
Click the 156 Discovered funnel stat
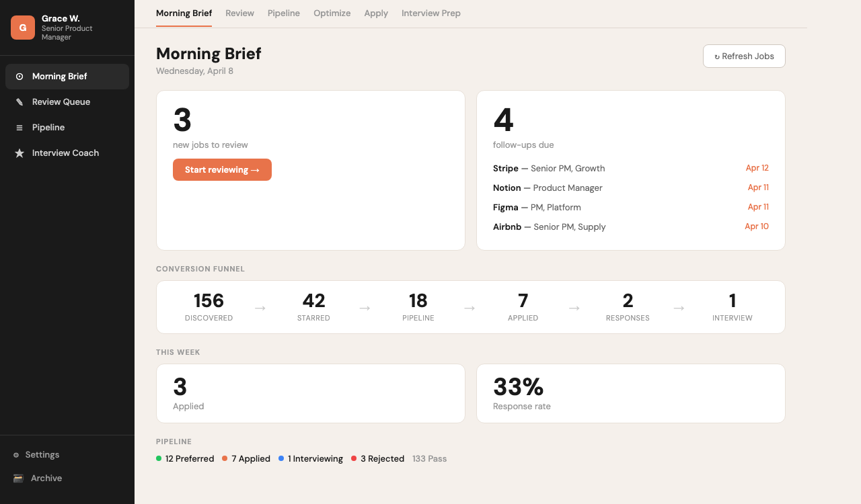pyautogui.click(x=209, y=306)
